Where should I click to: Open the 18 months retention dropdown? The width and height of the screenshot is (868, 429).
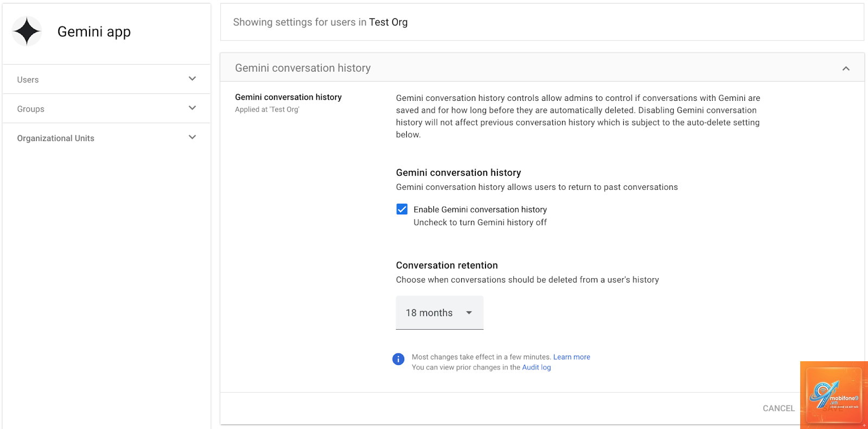[x=439, y=312]
